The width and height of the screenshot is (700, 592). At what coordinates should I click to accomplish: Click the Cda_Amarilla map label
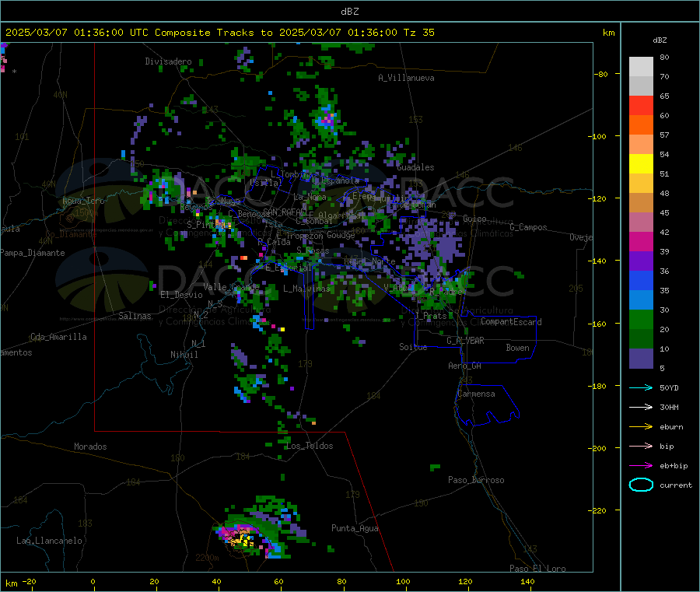click(58, 337)
